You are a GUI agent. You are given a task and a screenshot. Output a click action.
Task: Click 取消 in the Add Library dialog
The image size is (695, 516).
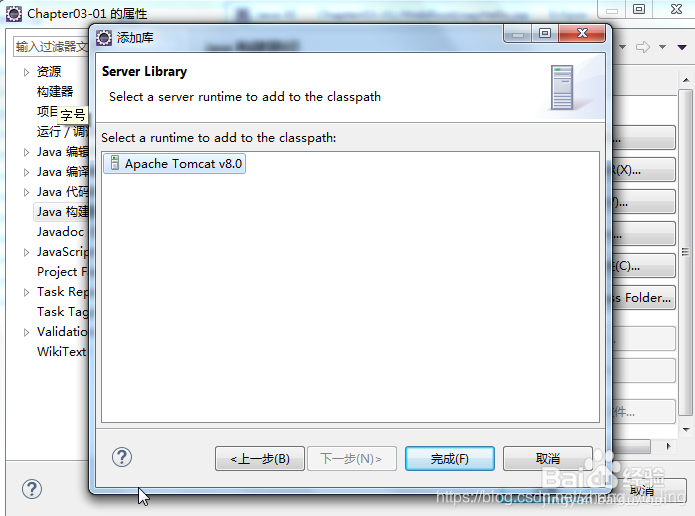[x=547, y=458]
